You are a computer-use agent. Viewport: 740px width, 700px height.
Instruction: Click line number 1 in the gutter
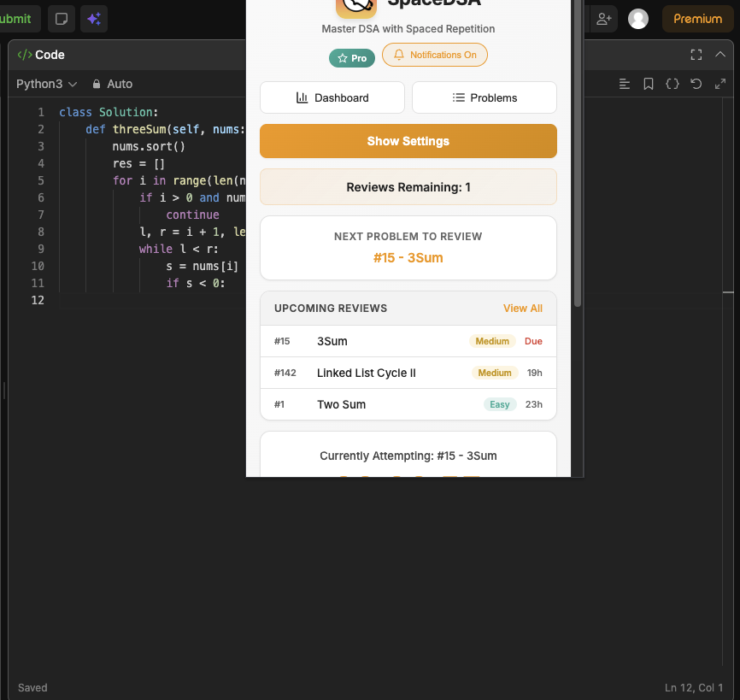point(41,112)
